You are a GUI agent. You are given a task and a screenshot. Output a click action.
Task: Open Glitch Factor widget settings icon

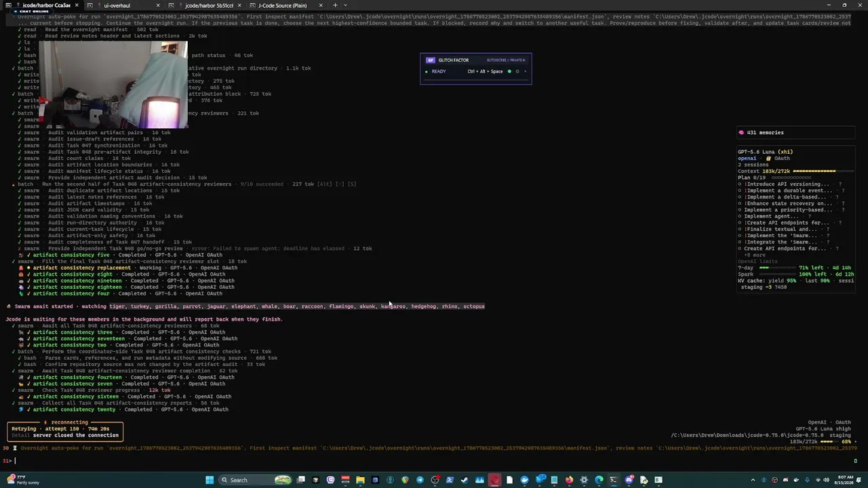click(x=517, y=71)
